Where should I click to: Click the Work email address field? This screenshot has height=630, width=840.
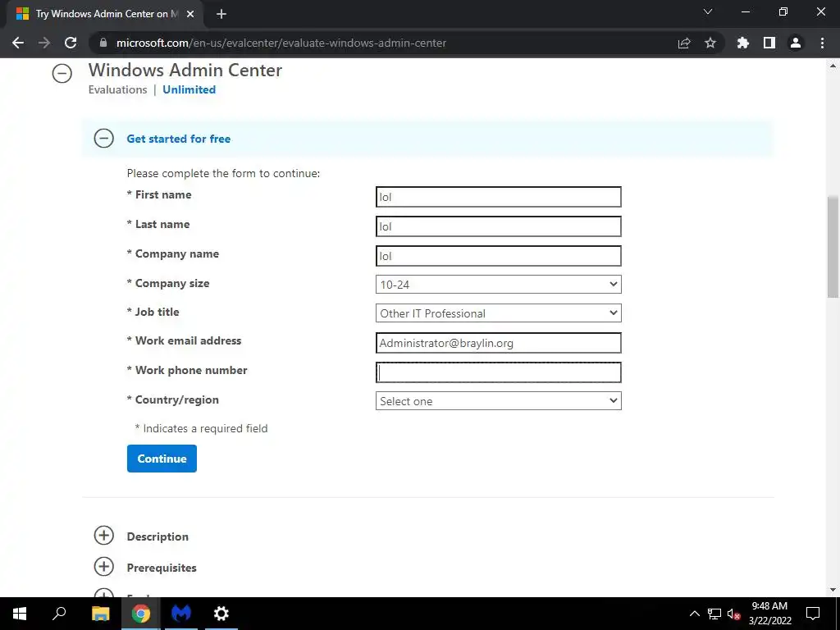point(498,343)
